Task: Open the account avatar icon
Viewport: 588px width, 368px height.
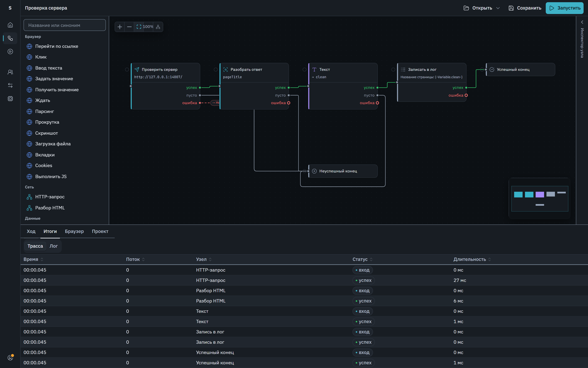Action: click(x=10, y=358)
